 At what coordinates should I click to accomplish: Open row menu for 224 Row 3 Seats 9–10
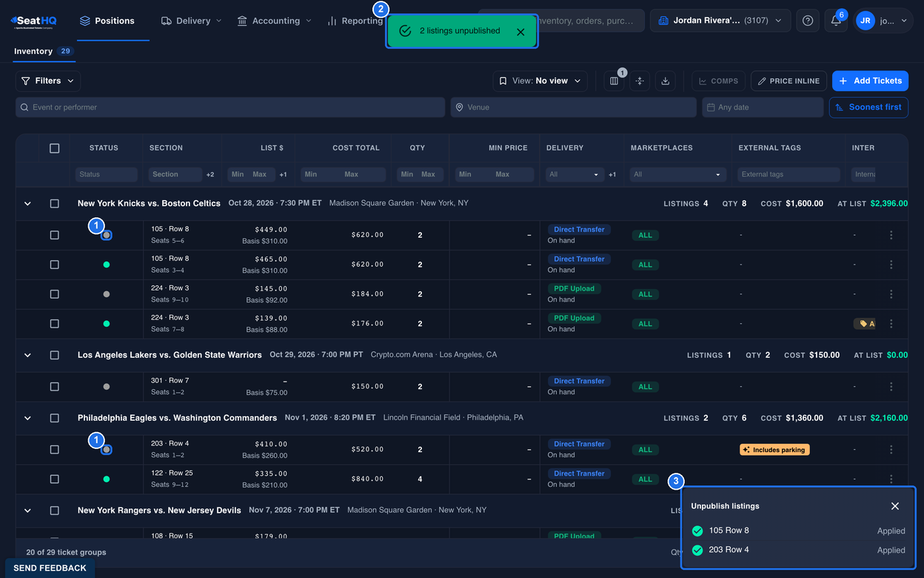click(x=891, y=294)
